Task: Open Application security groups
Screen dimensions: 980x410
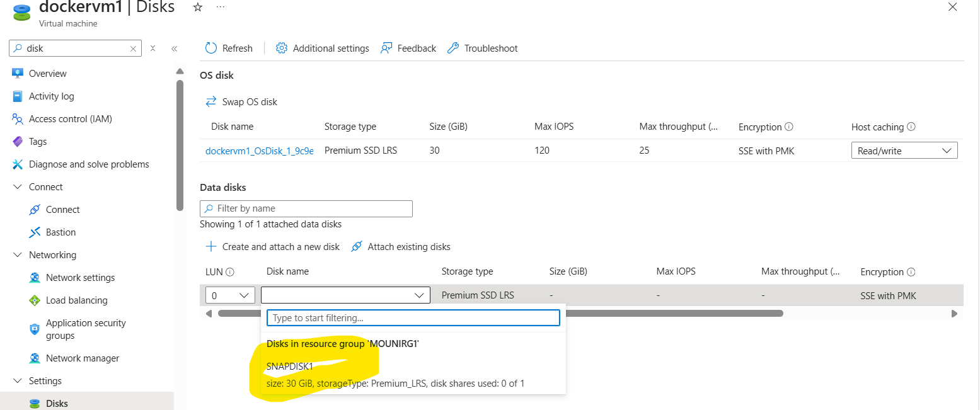Action: click(x=86, y=329)
